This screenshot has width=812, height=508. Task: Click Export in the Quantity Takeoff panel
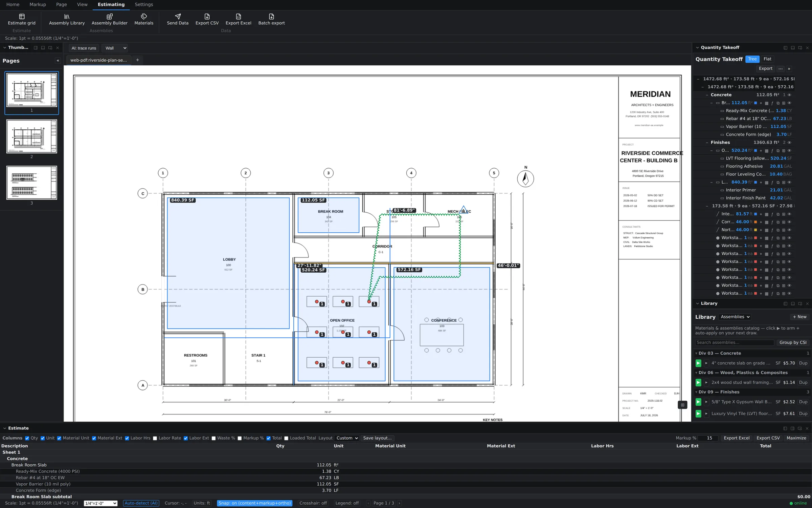765,69
